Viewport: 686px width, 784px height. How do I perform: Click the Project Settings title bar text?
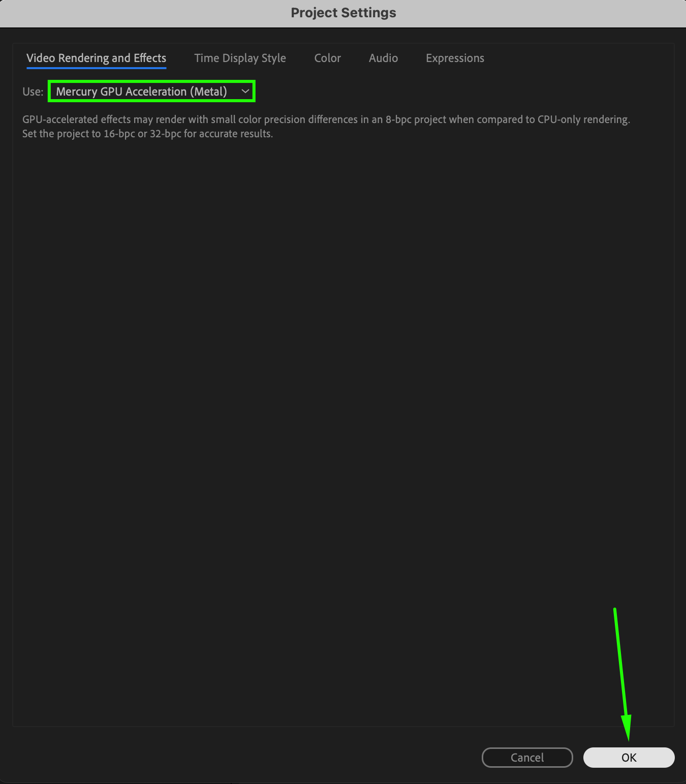[344, 13]
